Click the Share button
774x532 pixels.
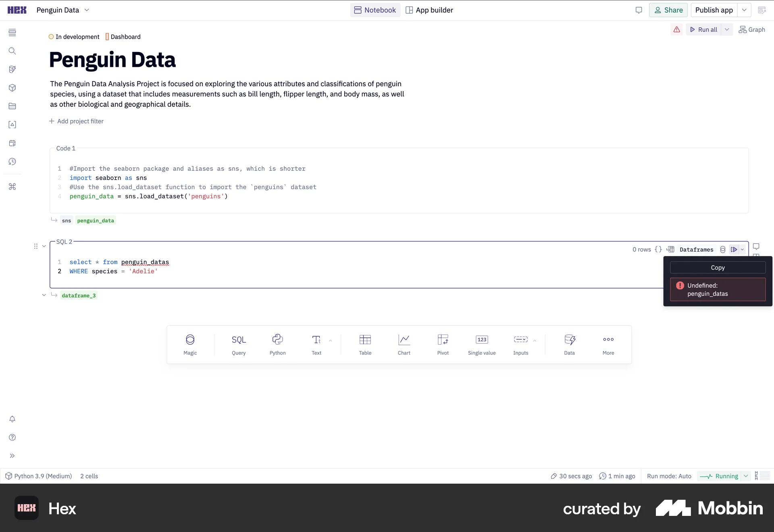point(668,10)
